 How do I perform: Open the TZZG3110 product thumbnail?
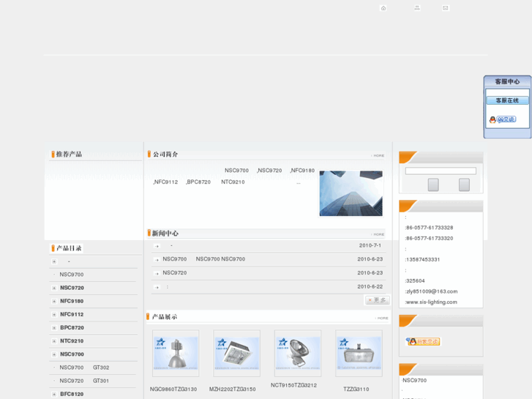point(359,353)
